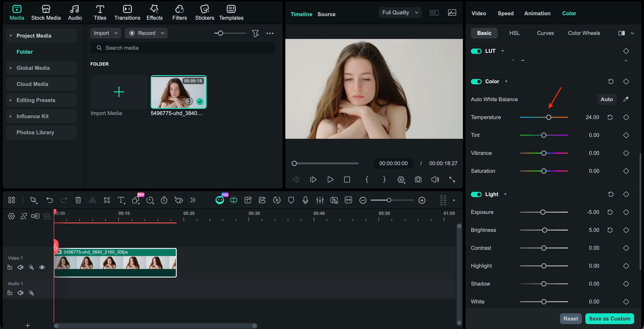644x329 pixels.
Task: Toggle the LUT switch off
Action: (x=476, y=51)
